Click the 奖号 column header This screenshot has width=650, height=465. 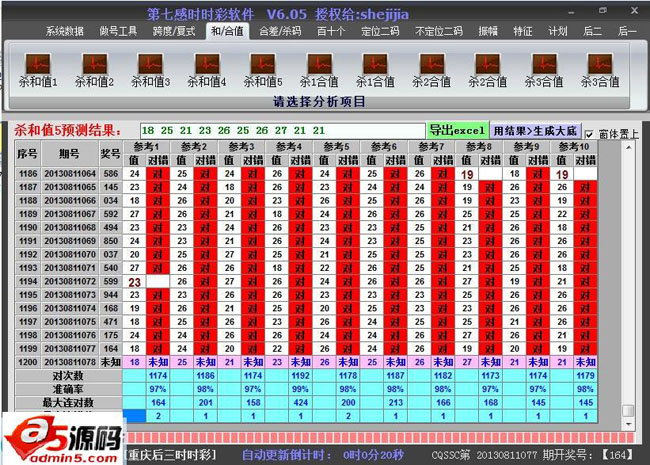point(111,153)
